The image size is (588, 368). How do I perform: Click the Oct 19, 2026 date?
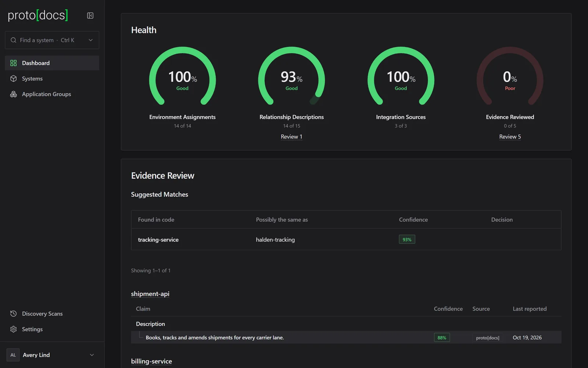pos(527,337)
